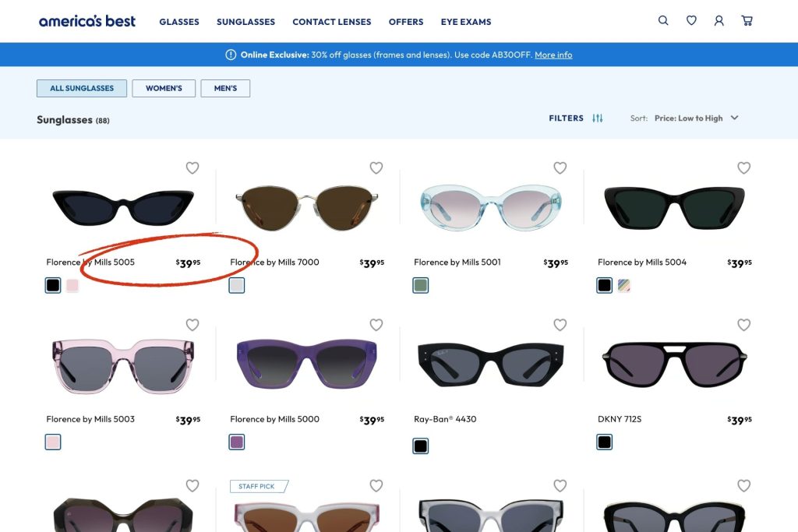Screen dimensions: 798x532
Task: Select green swatch for Mills 5001
Action: click(x=420, y=285)
